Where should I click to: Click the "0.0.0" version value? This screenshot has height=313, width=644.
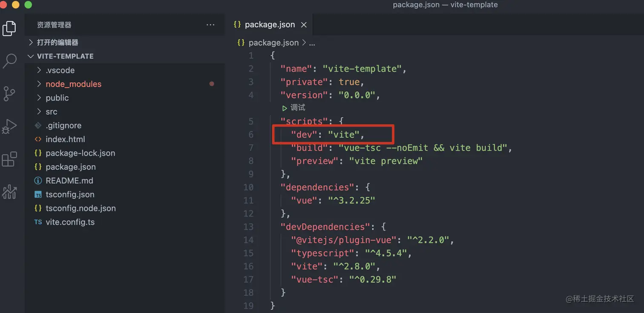pyautogui.click(x=356, y=95)
